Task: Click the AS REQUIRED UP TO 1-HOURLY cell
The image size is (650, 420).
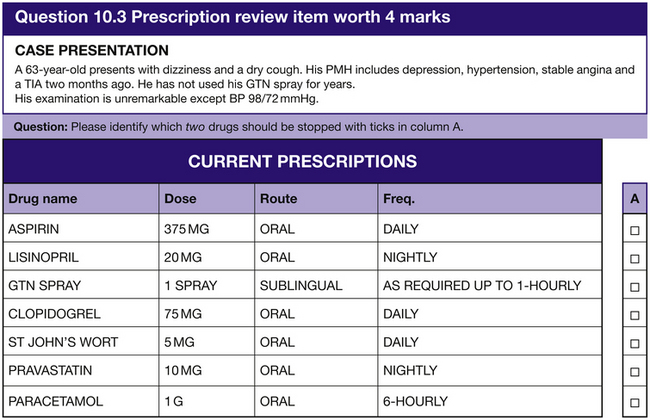Action: click(x=481, y=286)
